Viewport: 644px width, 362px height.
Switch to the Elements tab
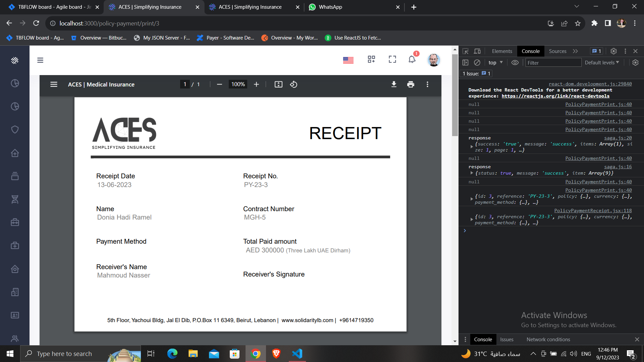(502, 51)
